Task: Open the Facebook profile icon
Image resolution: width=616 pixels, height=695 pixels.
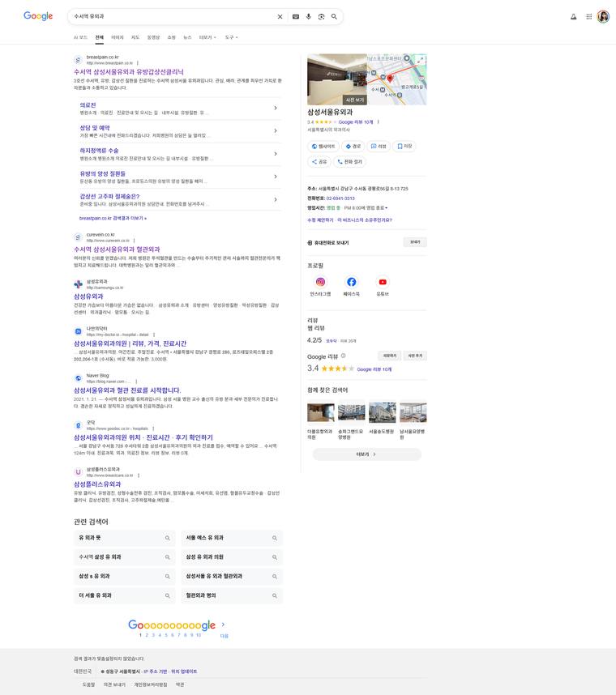Action: point(351,282)
